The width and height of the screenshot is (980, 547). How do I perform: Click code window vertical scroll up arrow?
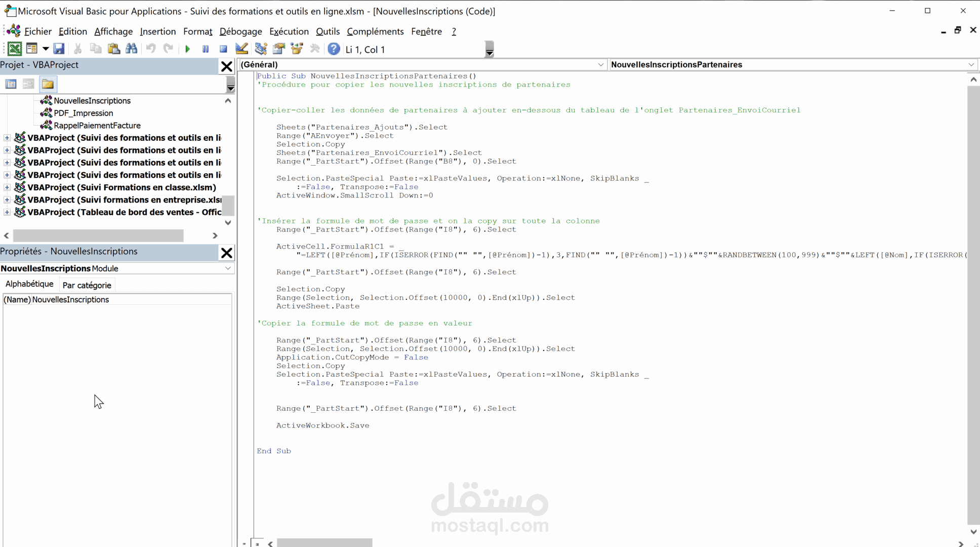[973, 79]
